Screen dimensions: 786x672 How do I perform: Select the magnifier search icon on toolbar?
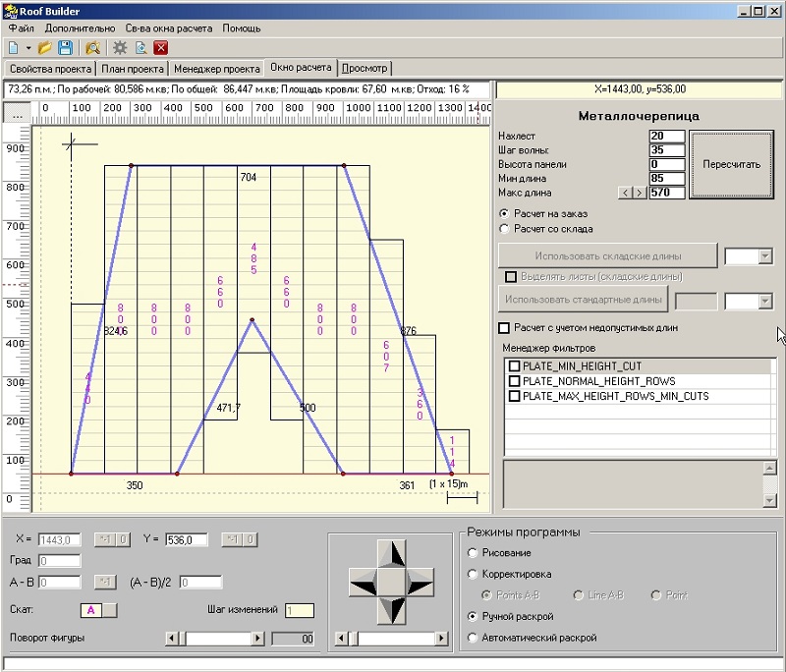(x=92, y=47)
